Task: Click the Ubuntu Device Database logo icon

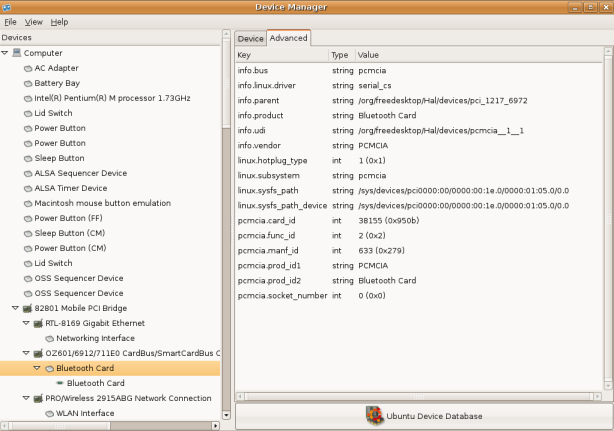Action: (x=374, y=415)
